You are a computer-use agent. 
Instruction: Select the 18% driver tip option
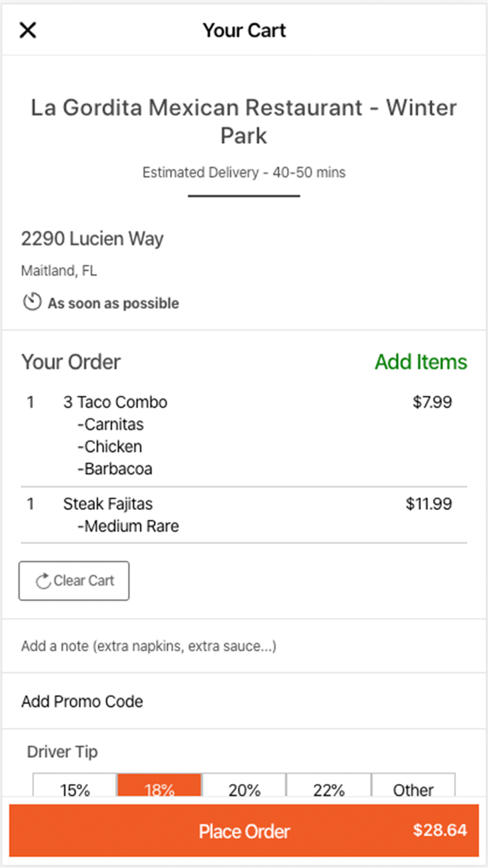click(x=159, y=786)
